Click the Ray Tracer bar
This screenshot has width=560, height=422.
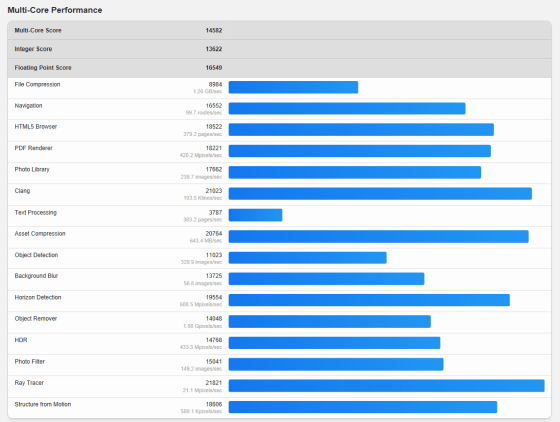[386, 386]
